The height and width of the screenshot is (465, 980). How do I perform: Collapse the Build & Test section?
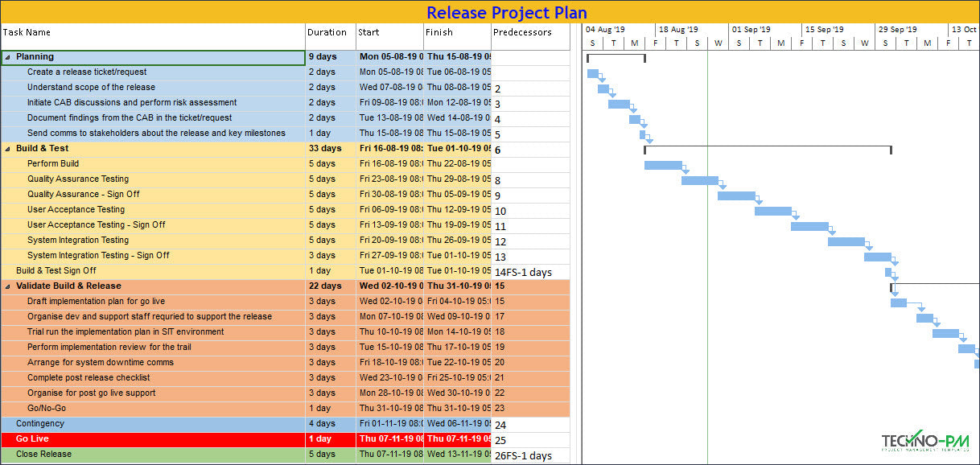click(7, 148)
